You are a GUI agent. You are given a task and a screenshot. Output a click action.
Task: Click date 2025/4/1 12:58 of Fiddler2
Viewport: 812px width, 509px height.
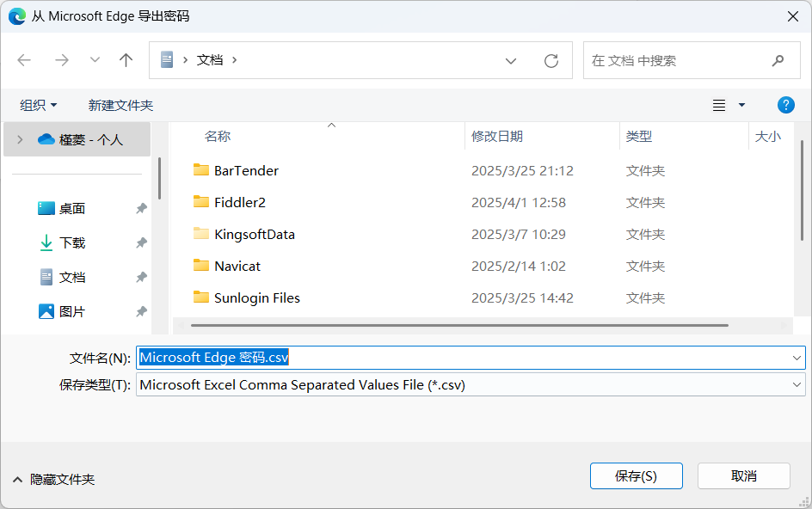click(519, 202)
